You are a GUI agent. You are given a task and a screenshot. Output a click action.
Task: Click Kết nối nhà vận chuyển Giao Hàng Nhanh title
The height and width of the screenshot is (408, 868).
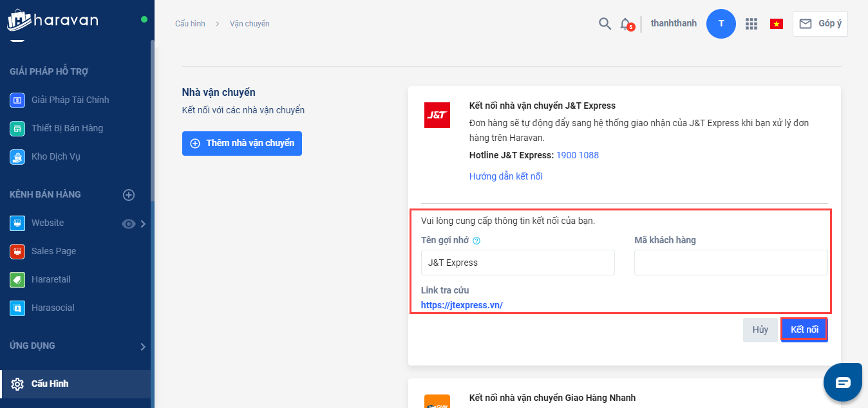(552, 398)
